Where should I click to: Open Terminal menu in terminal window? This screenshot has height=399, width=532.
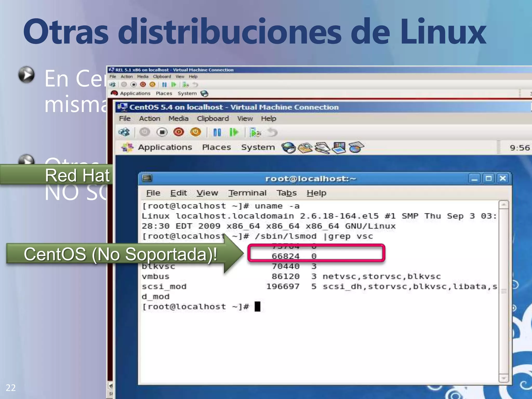click(247, 193)
